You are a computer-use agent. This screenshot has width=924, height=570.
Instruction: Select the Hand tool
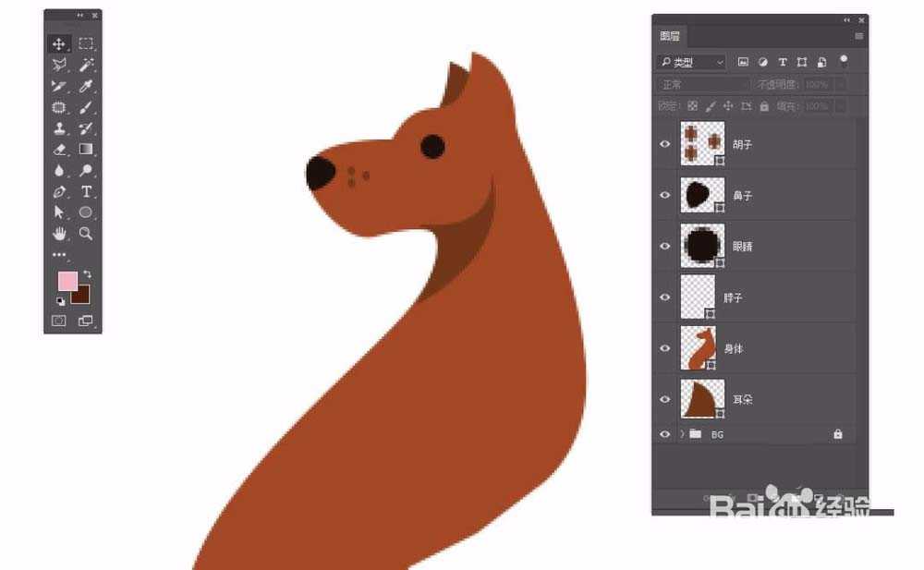(x=59, y=234)
